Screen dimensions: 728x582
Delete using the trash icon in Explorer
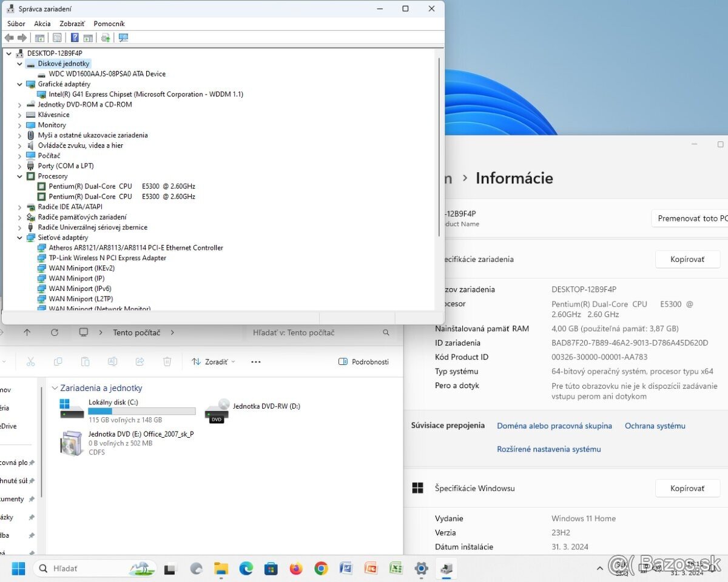tap(167, 361)
